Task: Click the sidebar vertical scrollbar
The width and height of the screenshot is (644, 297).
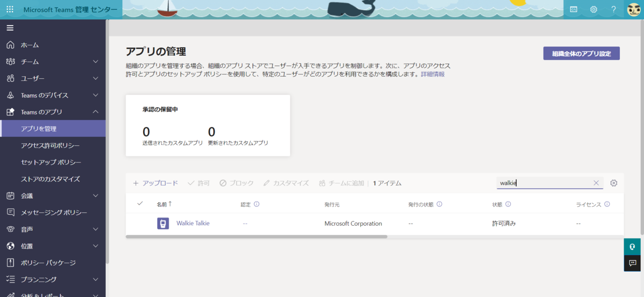Action: [107, 142]
